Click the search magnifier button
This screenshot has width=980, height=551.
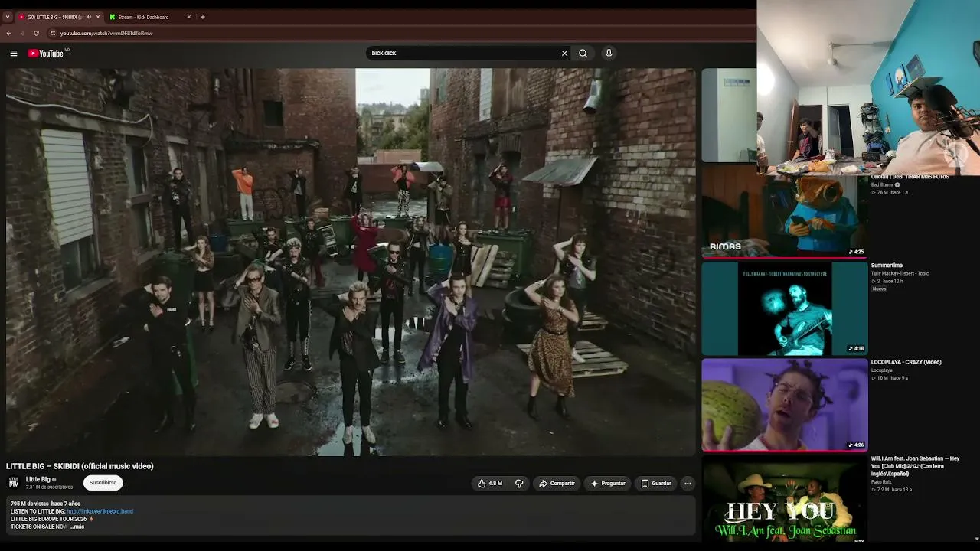(x=583, y=53)
